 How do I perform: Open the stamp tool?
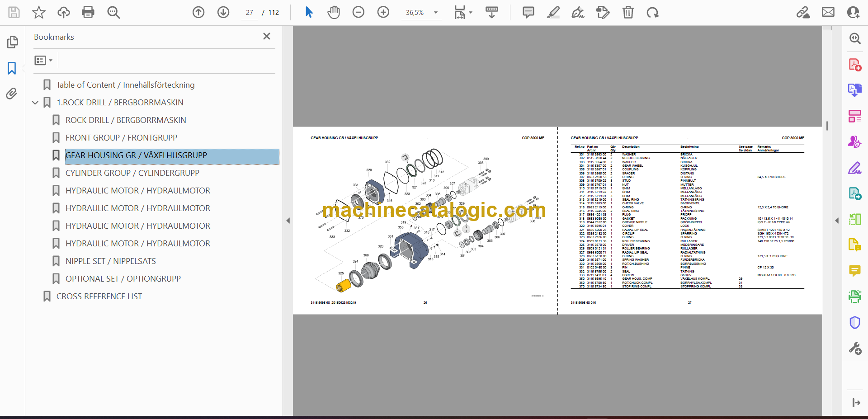[603, 12]
